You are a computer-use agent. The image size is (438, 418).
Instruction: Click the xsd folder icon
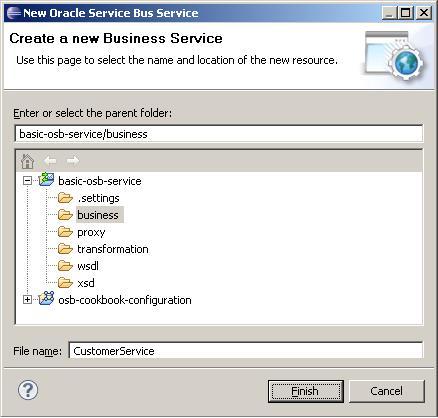(x=65, y=283)
